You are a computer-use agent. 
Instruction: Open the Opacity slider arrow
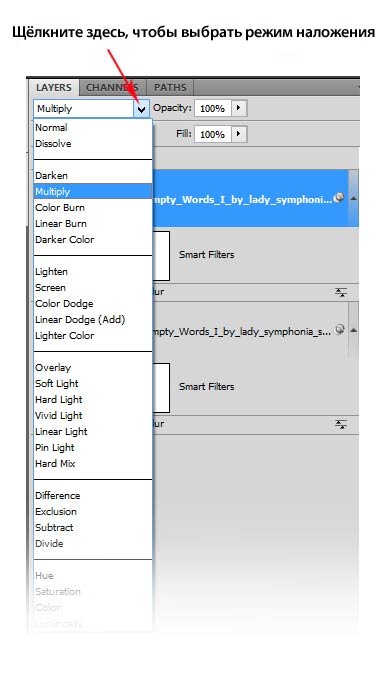(239, 109)
